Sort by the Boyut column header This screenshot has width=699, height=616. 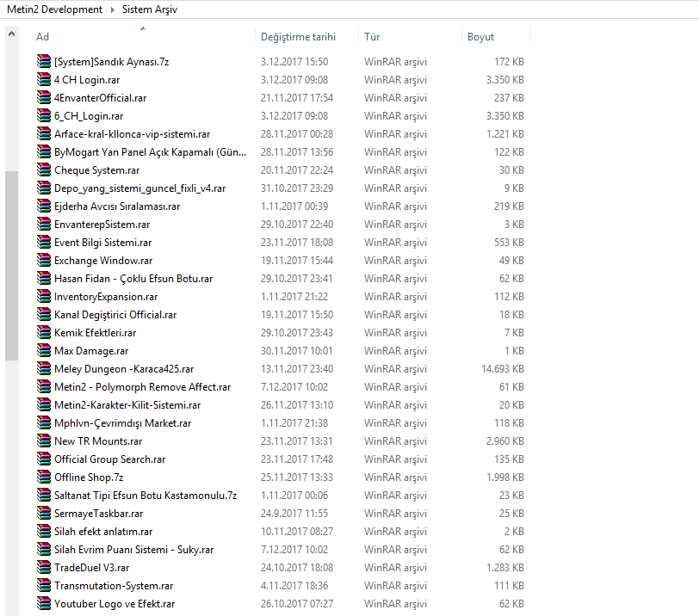click(480, 37)
